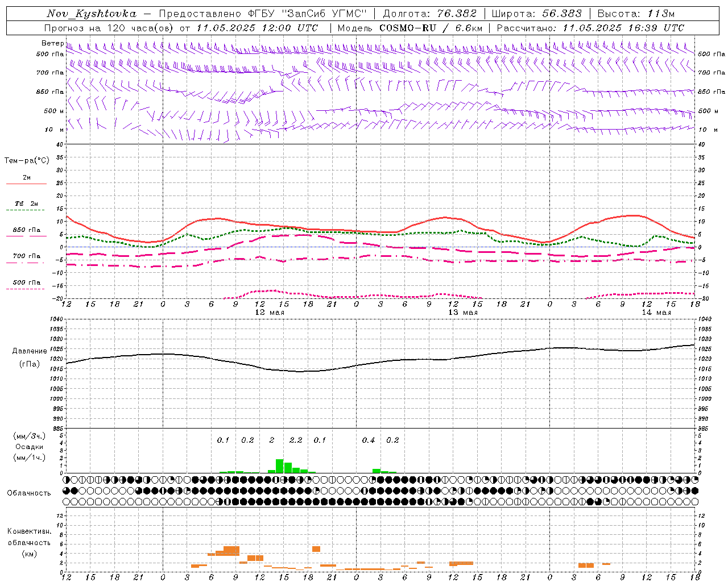
Task: Click the Широта: 56.383 latitude value
Action: (537, 14)
